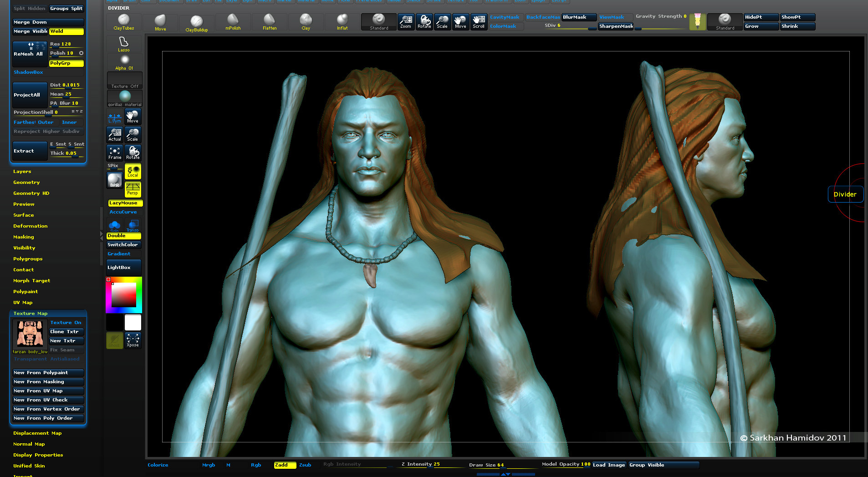The height and width of the screenshot is (477, 868).
Task: Click the Rotate icon in top shelf
Action: click(x=424, y=22)
